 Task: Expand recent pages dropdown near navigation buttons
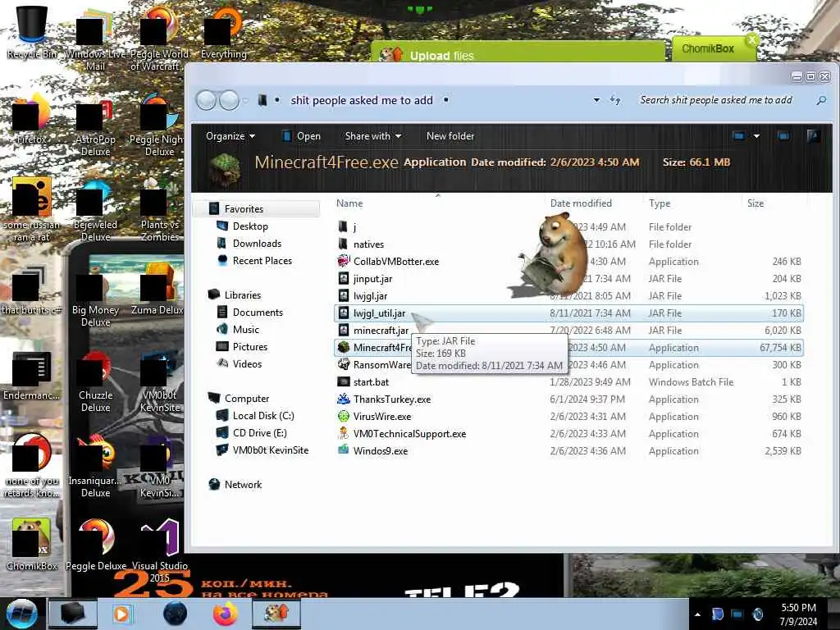point(245,100)
